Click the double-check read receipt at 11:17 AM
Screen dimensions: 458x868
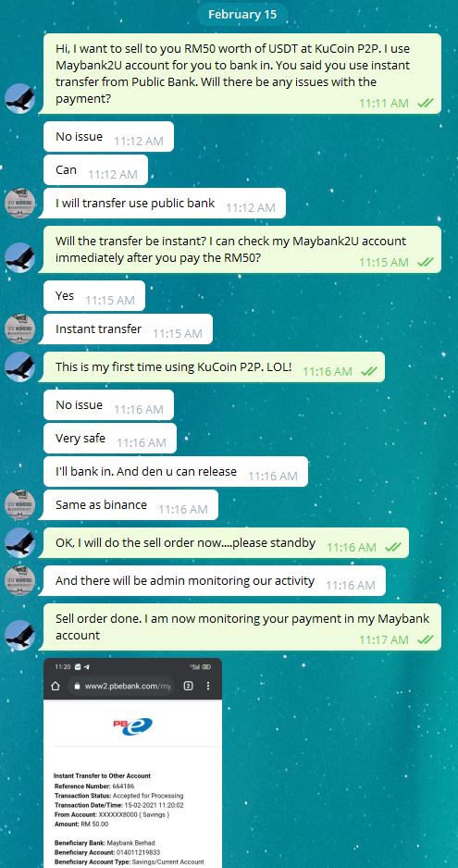[426, 639]
